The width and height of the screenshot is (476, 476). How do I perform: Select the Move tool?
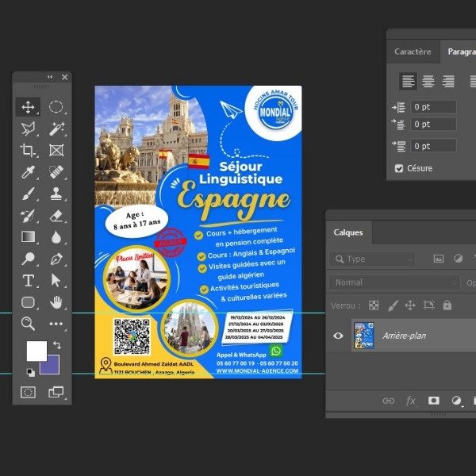tap(28, 107)
